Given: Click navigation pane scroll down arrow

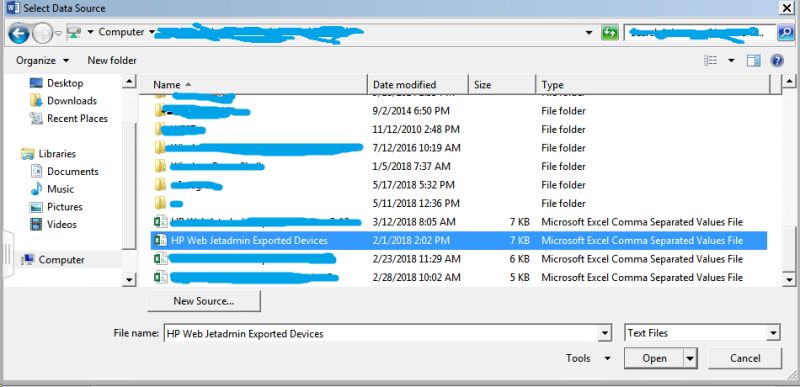Looking at the screenshot, I should [129, 279].
